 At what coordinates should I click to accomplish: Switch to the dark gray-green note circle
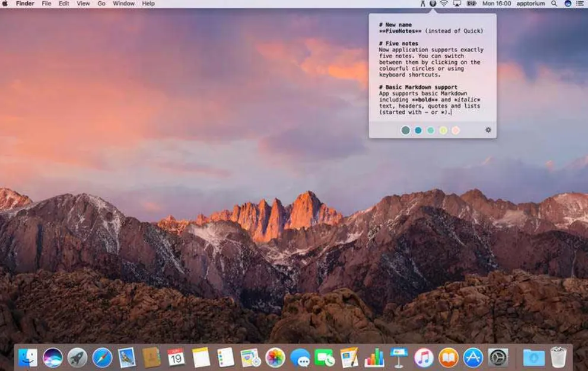click(405, 130)
